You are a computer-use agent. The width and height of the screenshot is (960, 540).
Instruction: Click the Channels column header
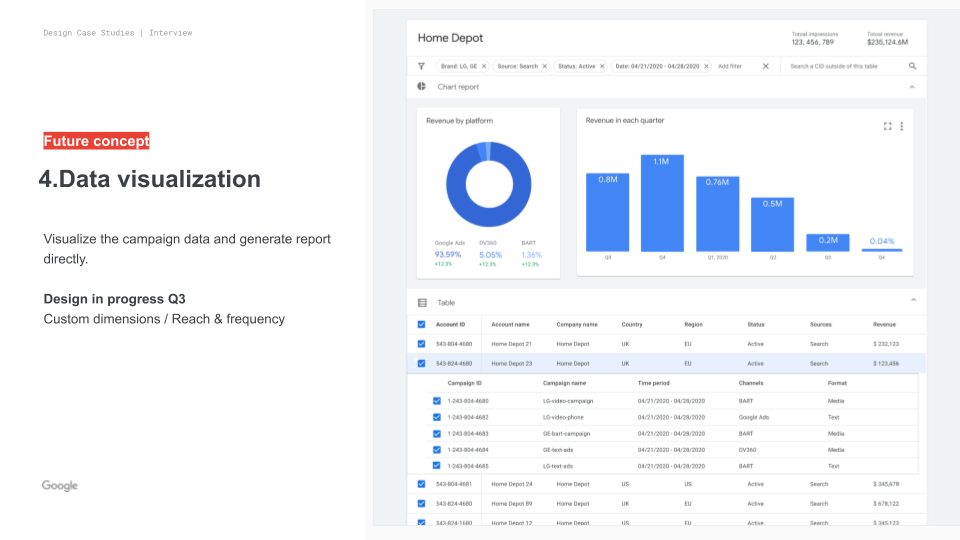coord(751,383)
